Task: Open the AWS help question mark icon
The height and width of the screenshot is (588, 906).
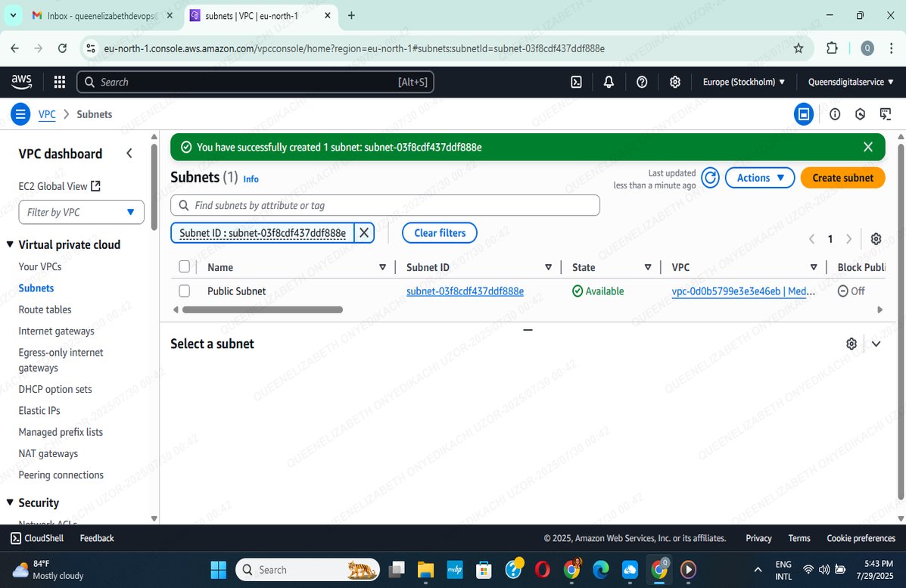Action: coord(641,82)
